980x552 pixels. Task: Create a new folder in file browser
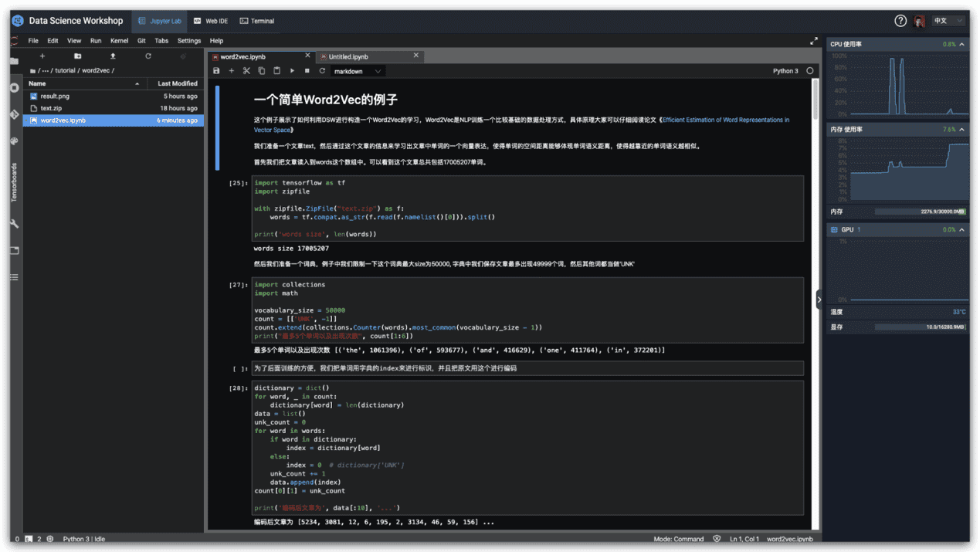(x=77, y=56)
